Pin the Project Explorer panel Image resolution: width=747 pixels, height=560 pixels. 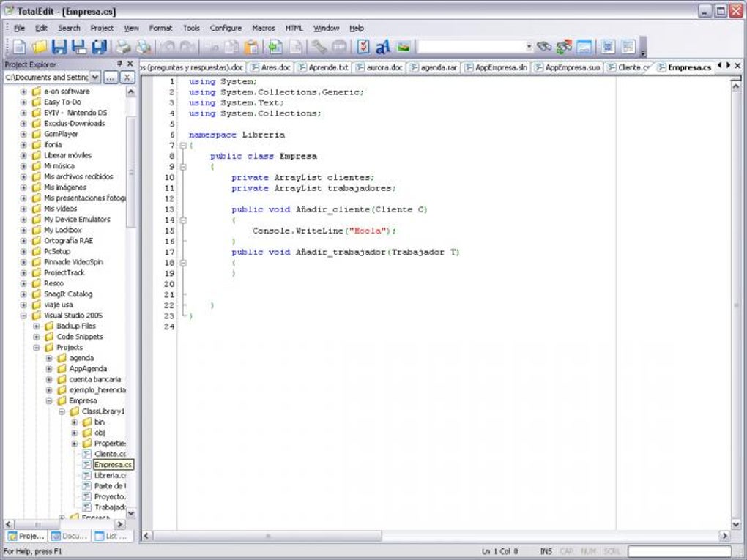click(120, 64)
